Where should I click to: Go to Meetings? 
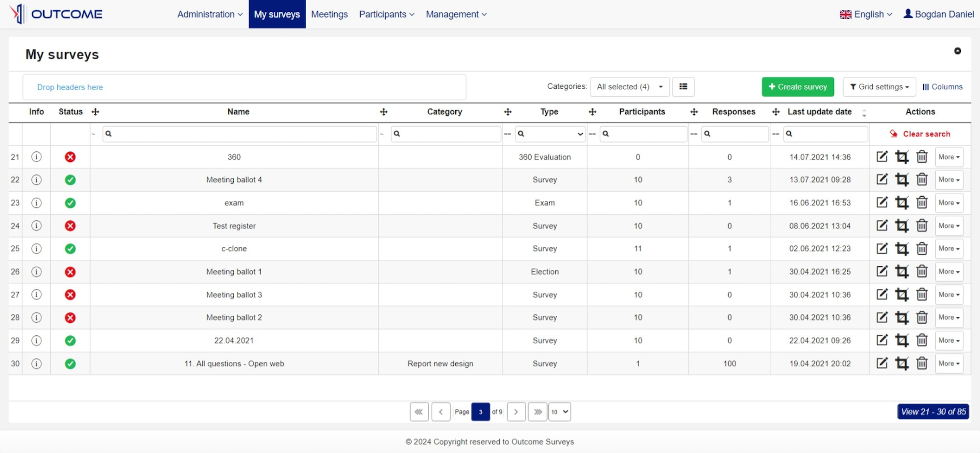click(329, 14)
